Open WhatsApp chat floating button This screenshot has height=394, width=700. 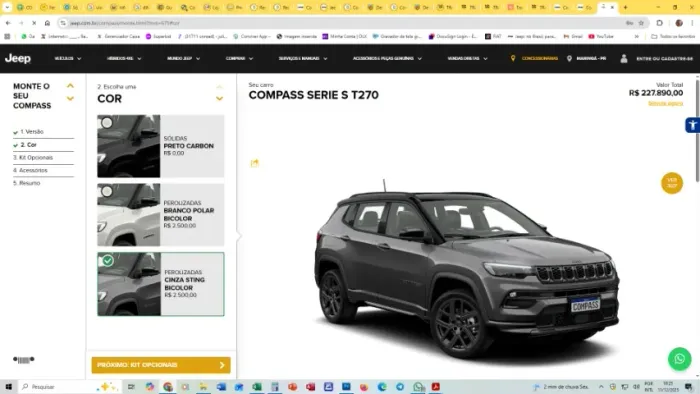click(x=679, y=359)
